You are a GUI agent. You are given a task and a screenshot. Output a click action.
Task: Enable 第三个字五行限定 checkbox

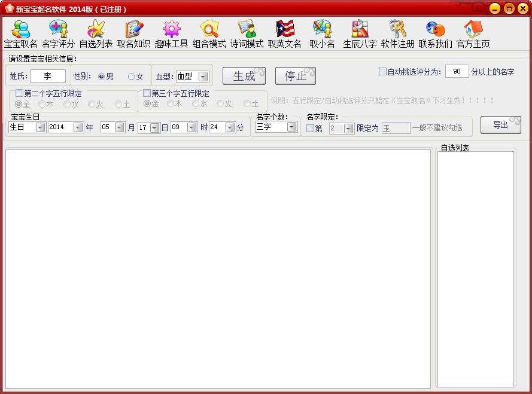tap(147, 93)
